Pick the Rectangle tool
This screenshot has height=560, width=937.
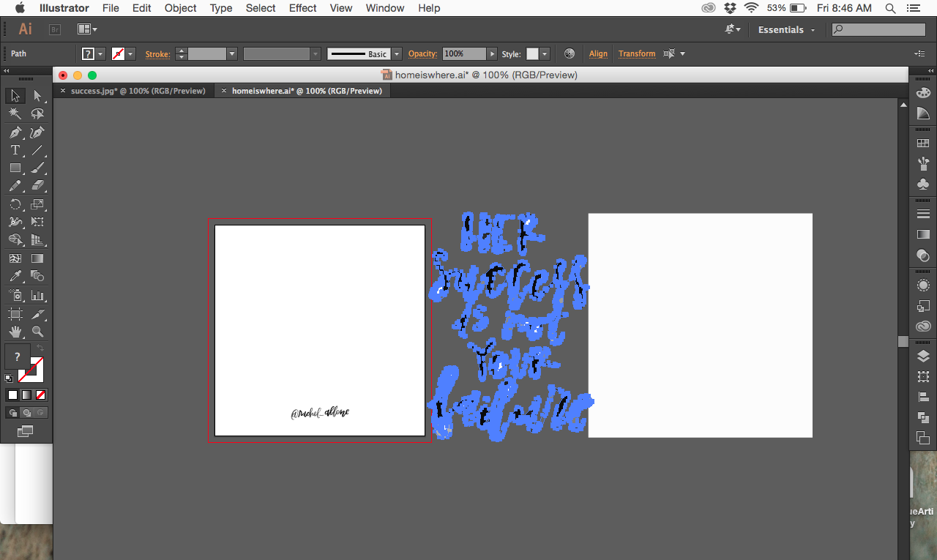15,167
